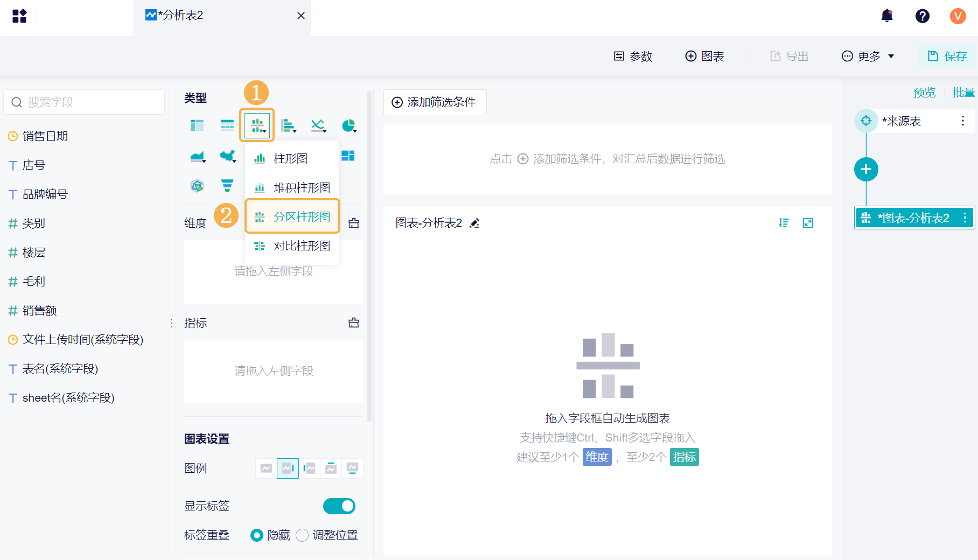Focus the 搜索字段 search box
Screen dimensions: 978x560
coord(84,102)
